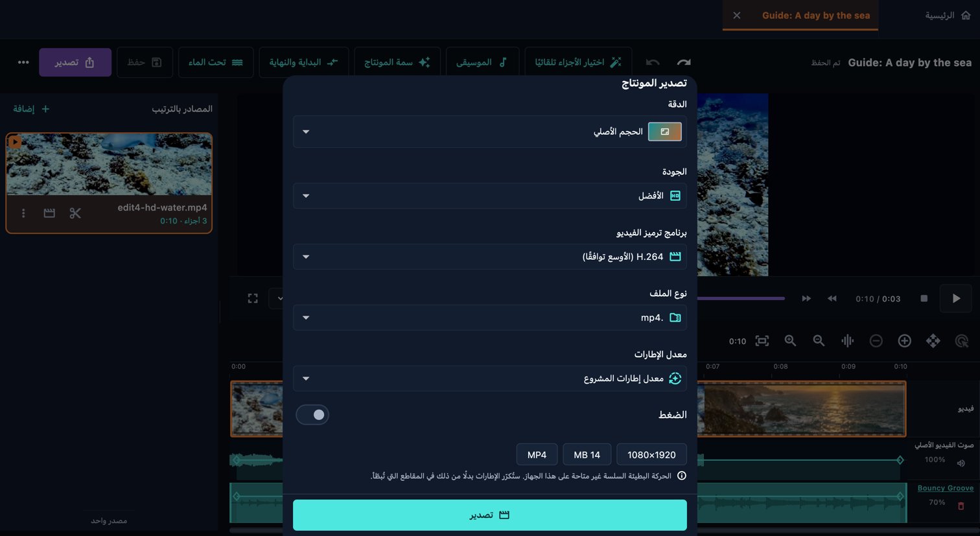Click the speaker icon for original video audio
980x536 pixels.
pos(961,463)
